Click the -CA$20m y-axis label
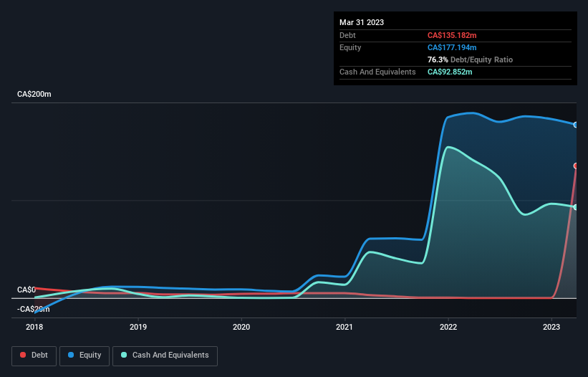The image size is (588, 377). 34,309
